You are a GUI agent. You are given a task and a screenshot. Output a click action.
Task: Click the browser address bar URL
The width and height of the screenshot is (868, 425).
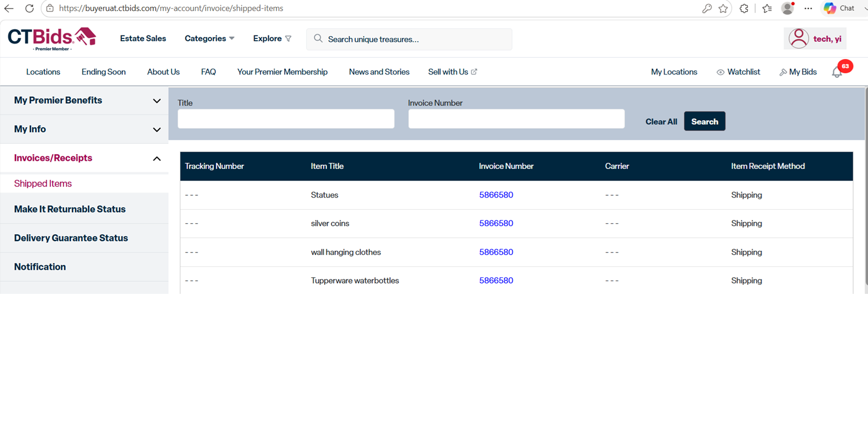(x=171, y=9)
